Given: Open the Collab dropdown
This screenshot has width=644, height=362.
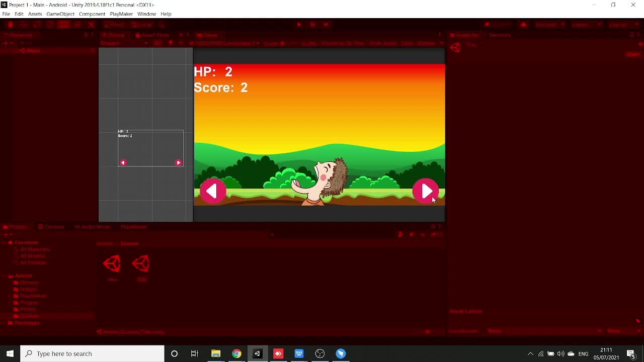Looking at the screenshot, I should tap(498, 25).
